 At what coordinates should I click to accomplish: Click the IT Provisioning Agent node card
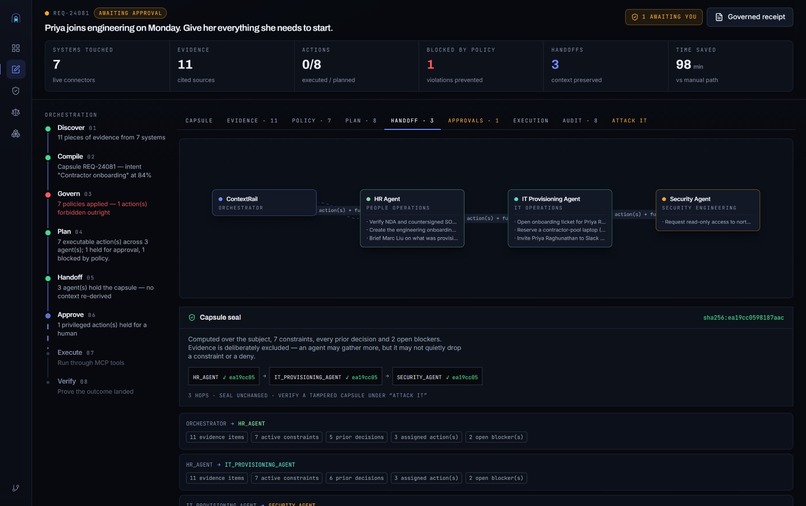click(560, 219)
